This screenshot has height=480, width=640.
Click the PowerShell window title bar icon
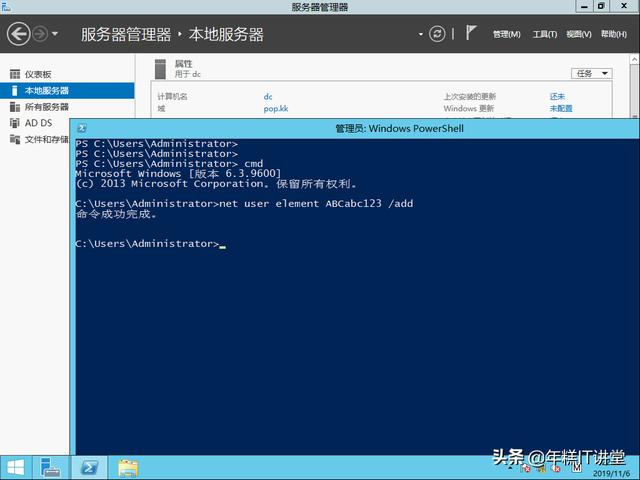tap(82, 128)
